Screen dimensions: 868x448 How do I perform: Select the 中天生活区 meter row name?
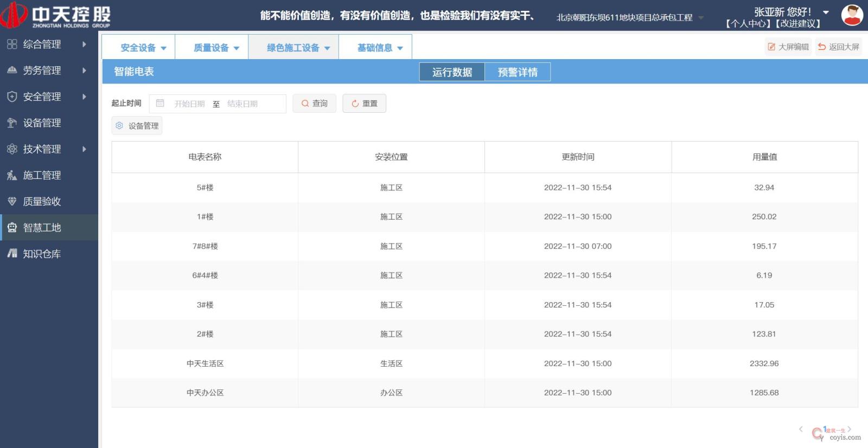pos(205,363)
